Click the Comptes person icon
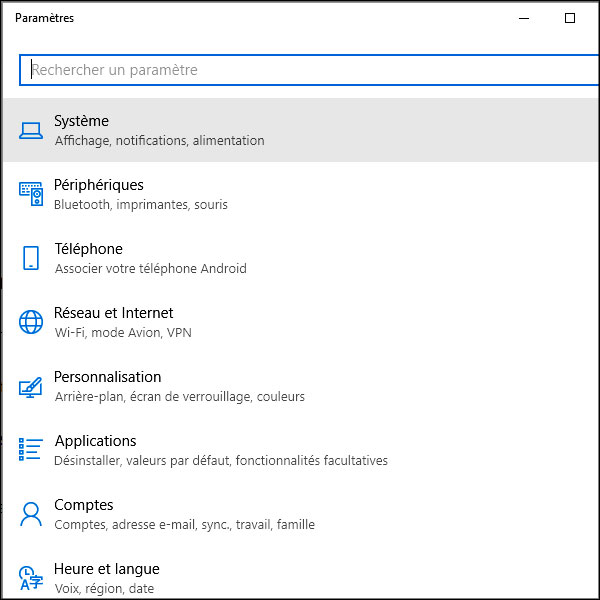600x600 pixels. (x=31, y=514)
